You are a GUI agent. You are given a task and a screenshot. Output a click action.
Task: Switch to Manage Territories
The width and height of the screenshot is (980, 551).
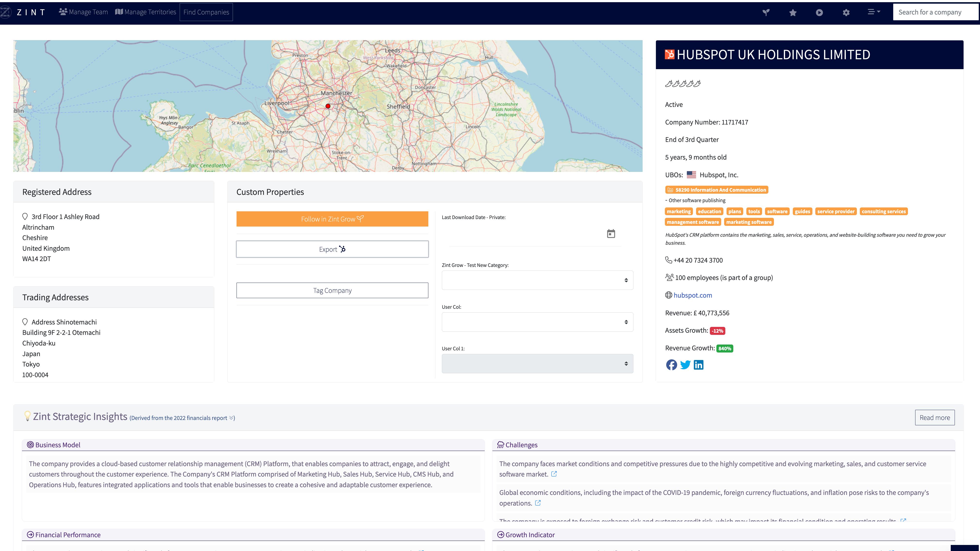(145, 12)
